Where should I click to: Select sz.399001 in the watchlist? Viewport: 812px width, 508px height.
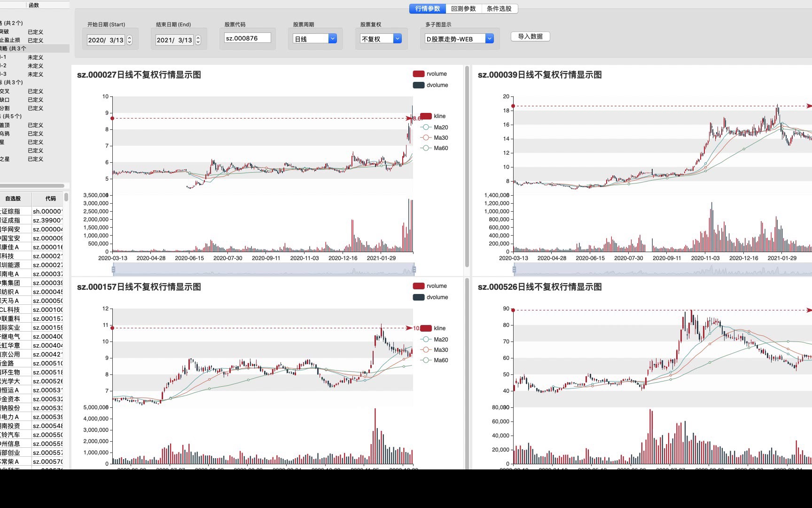31,220
